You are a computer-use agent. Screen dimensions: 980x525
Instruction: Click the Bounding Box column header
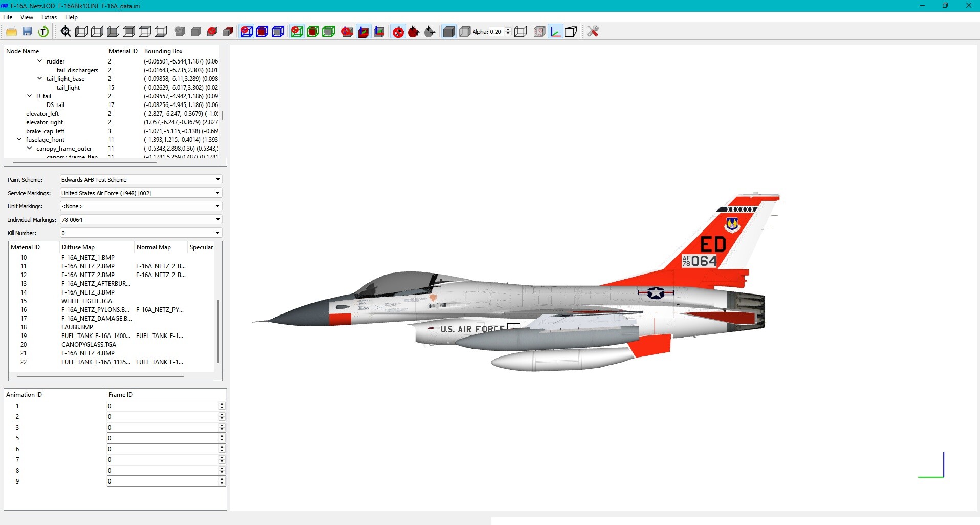click(x=163, y=51)
